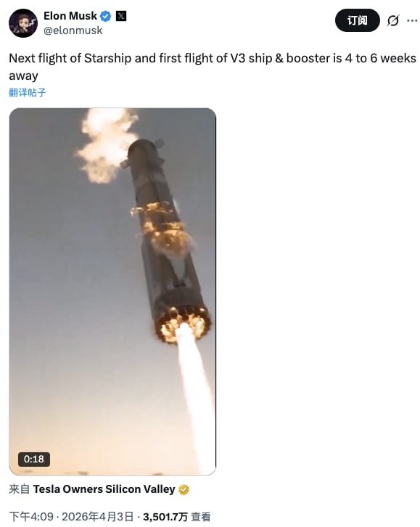Open the Grok slashed-circle icon

[x=393, y=20]
